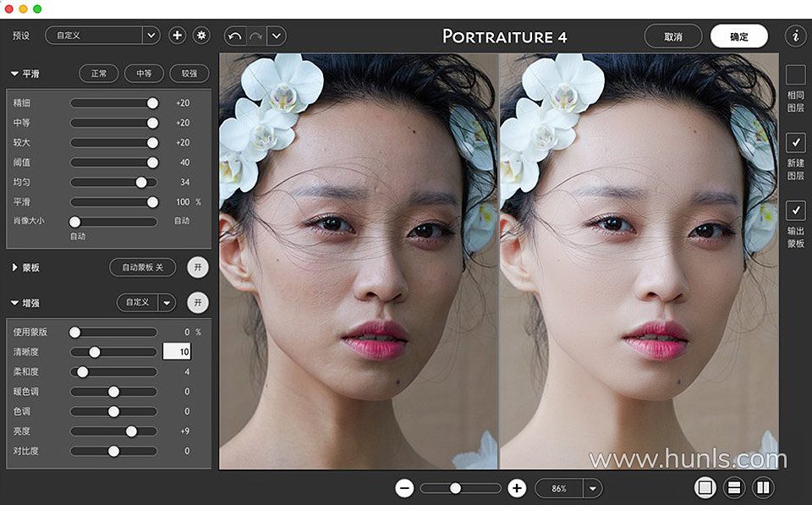Click the info icon
Viewport: 812px width, 505px height.
point(794,36)
